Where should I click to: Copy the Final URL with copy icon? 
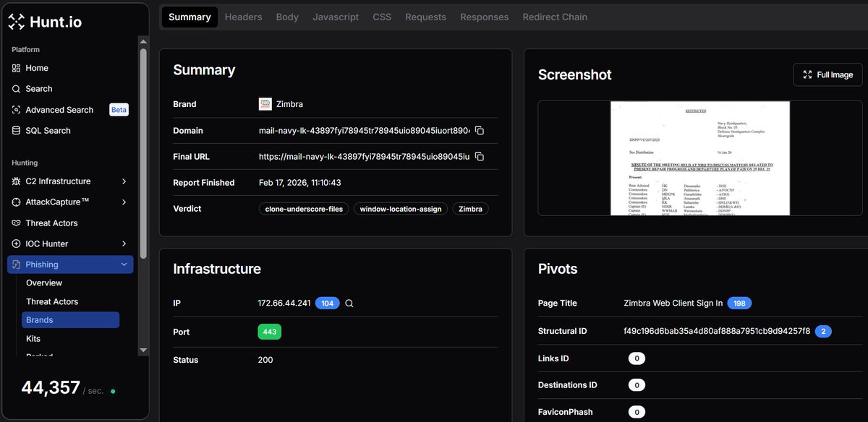(479, 157)
